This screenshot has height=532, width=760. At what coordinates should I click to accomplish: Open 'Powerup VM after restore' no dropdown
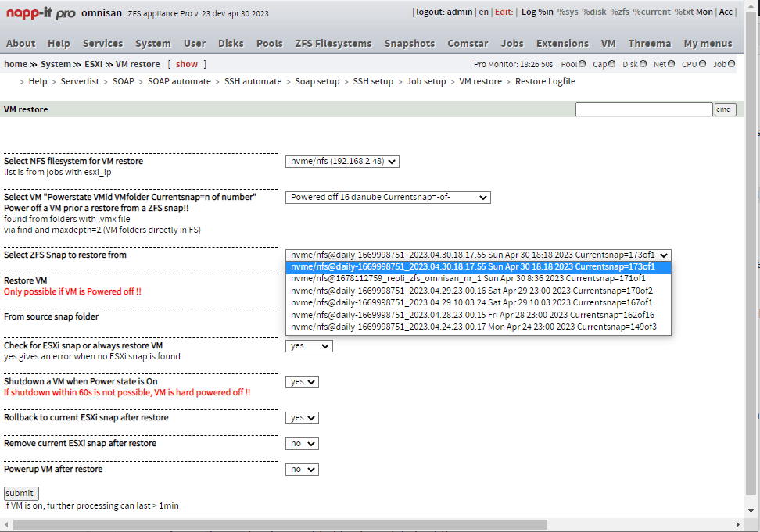pyautogui.click(x=302, y=469)
